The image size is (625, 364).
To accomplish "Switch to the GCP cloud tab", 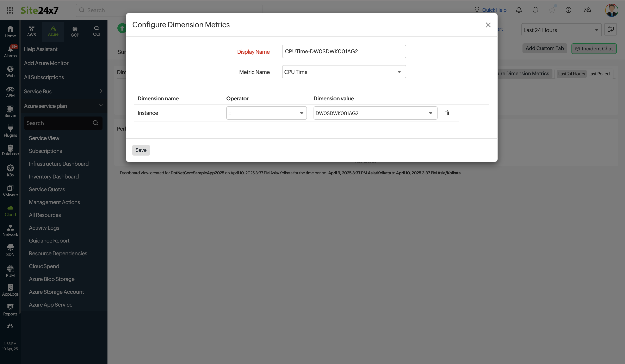I will (x=75, y=31).
